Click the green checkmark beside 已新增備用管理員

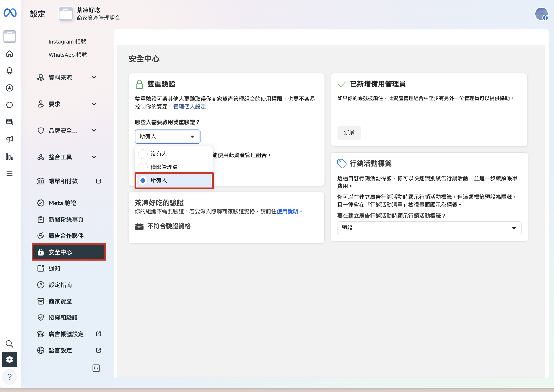coord(342,84)
